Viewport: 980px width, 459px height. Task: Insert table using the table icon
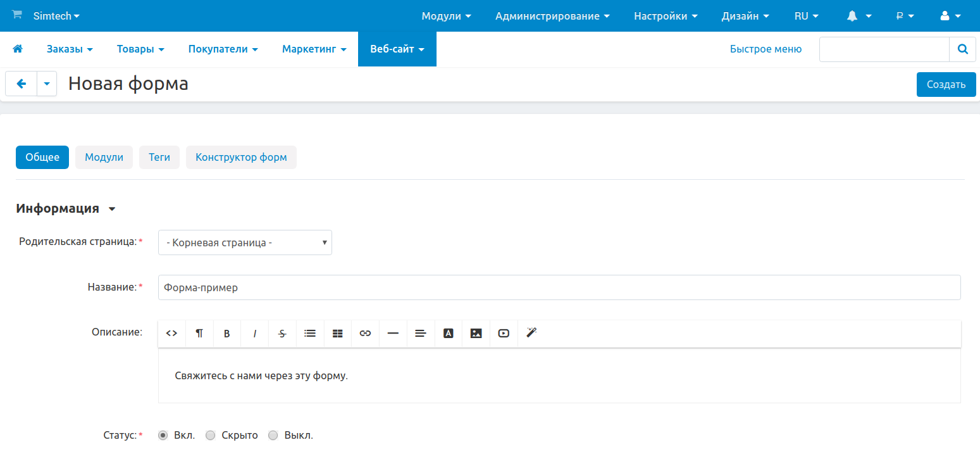click(x=338, y=333)
